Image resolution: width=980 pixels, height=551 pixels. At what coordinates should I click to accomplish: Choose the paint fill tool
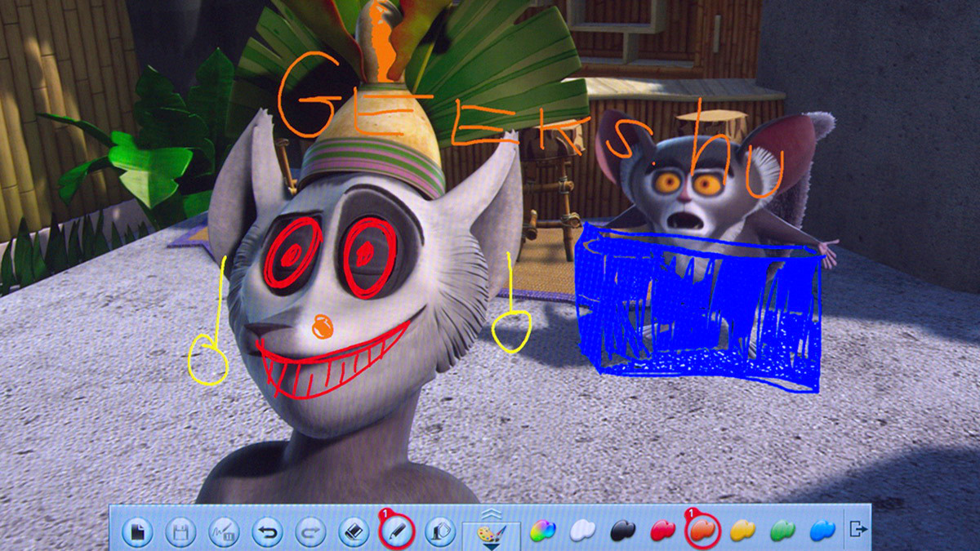(439, 532)
